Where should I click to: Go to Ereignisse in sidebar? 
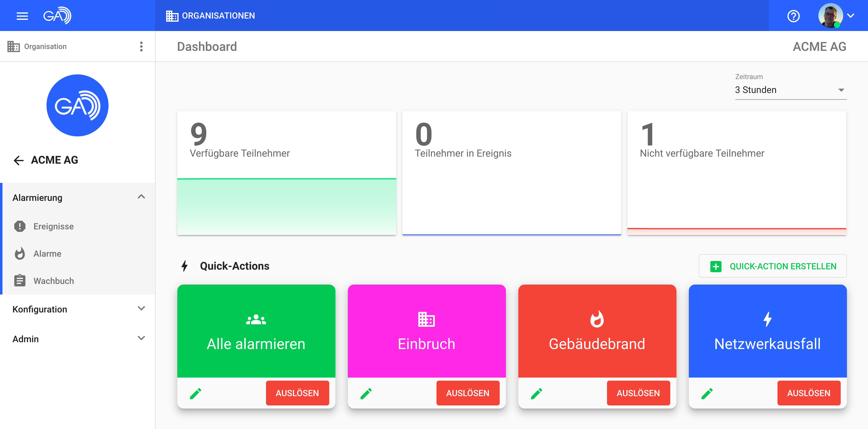click(x=53, y=226)
